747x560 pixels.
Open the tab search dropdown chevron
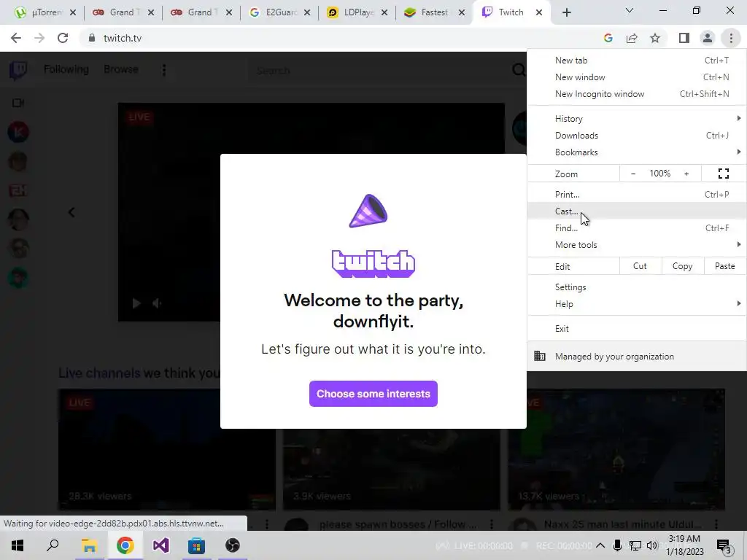630,10
